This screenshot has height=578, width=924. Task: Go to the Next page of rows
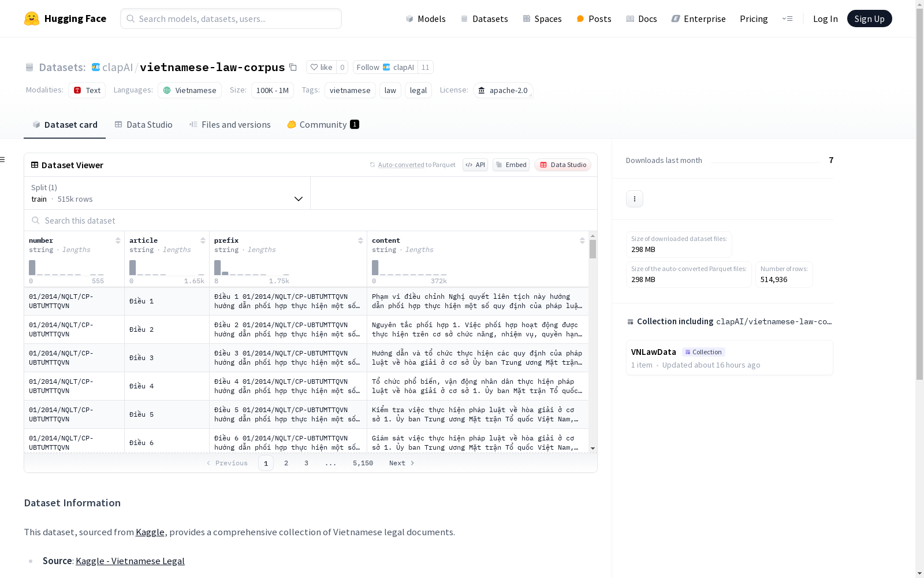tap(402, 463)
